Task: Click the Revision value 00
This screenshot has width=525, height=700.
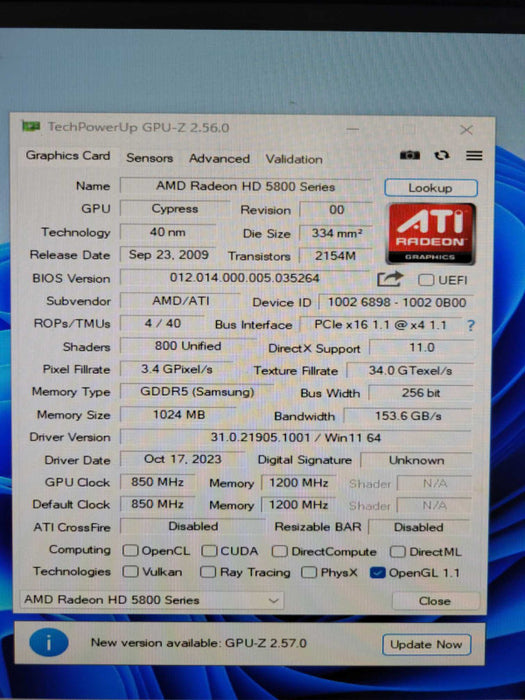Action: point(336,210)
